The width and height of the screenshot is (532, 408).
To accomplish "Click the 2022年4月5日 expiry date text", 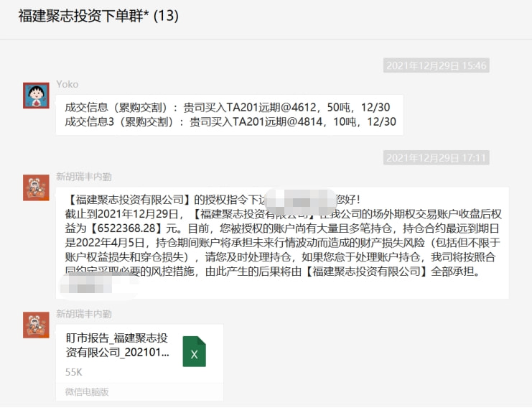I will tap(108, 242).
